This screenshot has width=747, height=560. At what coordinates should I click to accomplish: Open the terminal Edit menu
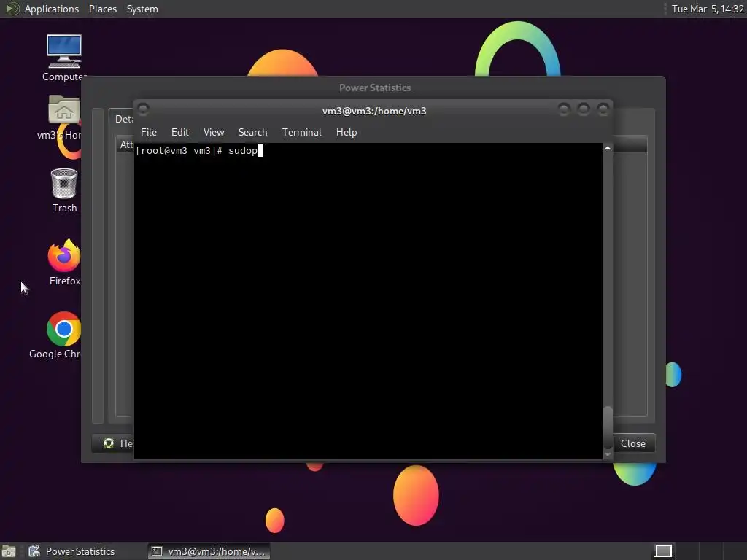click(x=179, y=133)
